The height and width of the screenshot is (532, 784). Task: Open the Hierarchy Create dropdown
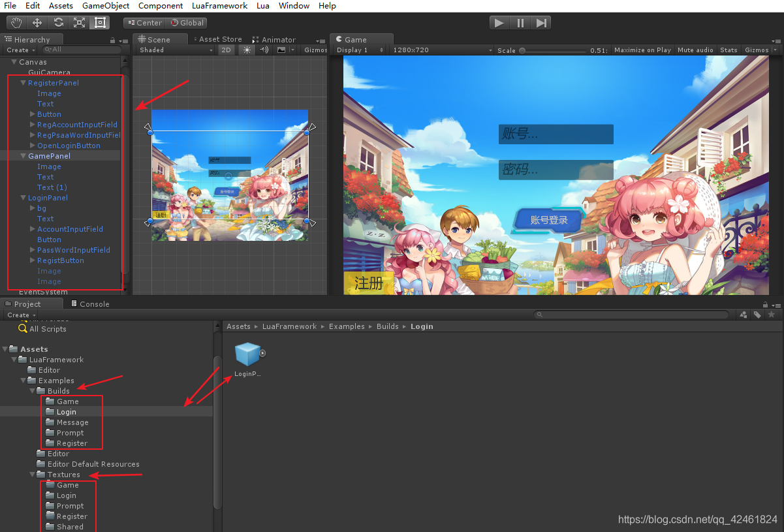pyautogui.click(x=20, y=50)
